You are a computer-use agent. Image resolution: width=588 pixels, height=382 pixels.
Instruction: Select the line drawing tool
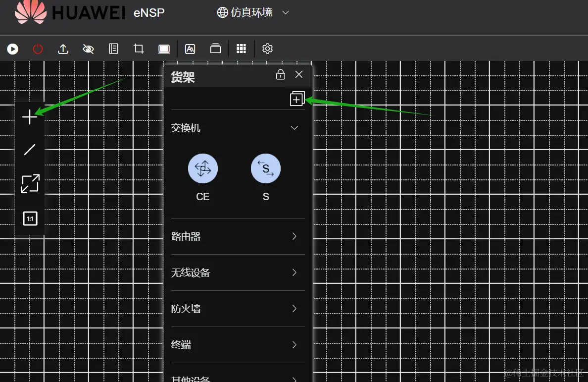(x=30, y=150)
